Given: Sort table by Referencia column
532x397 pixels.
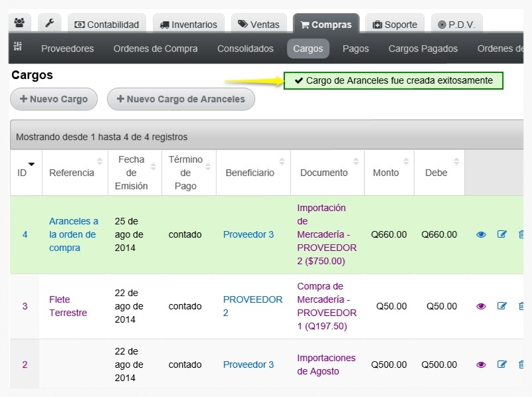Looking at the screenshot, I should click(75, 173).
